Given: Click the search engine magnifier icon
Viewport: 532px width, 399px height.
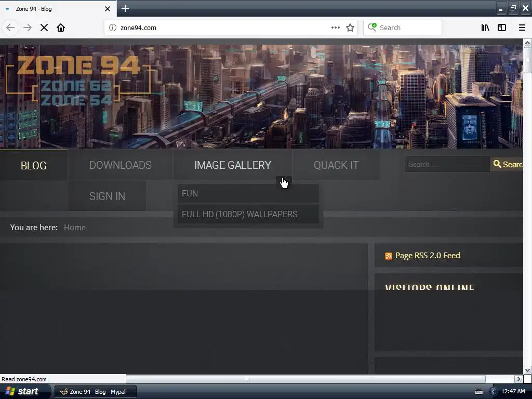Looking at the screenshot, I should [372, 27].
